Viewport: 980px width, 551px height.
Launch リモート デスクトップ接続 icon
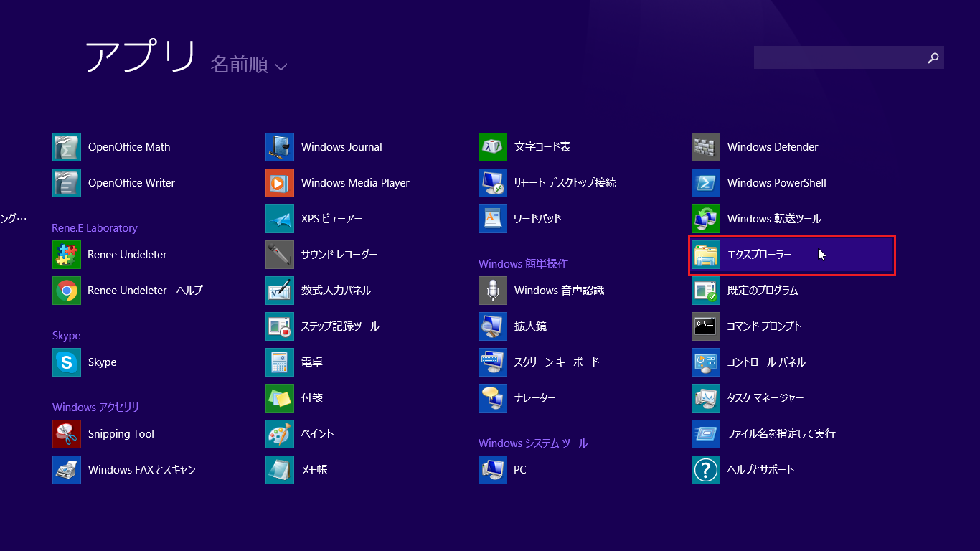pyautogui.click(x=493, y=183)
